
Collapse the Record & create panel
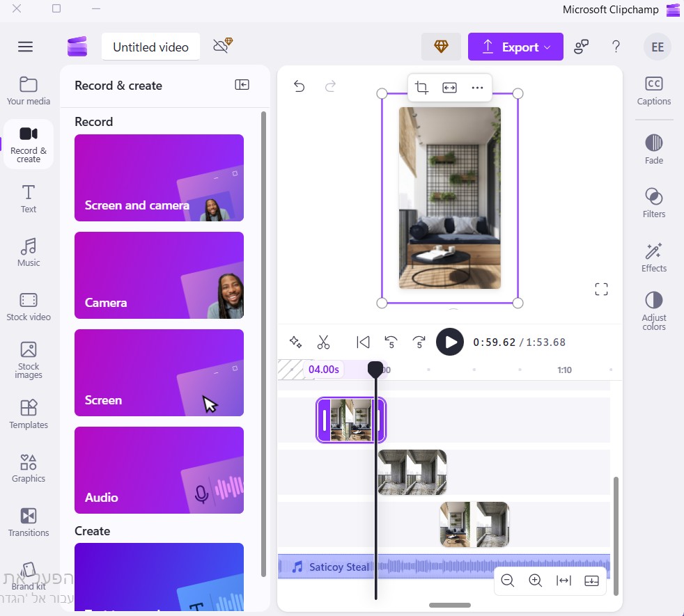coord(242,85)
